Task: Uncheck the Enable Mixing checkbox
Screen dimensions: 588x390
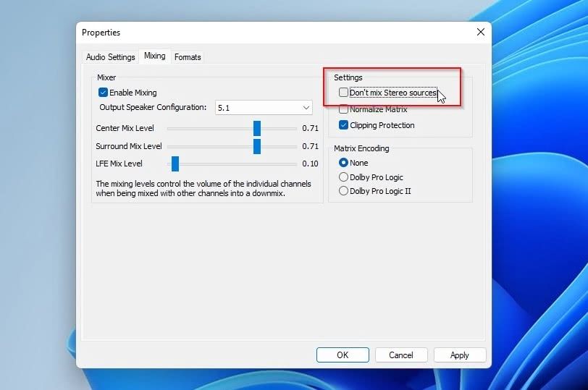Action: pyautogui.click(x=103, y=92)
